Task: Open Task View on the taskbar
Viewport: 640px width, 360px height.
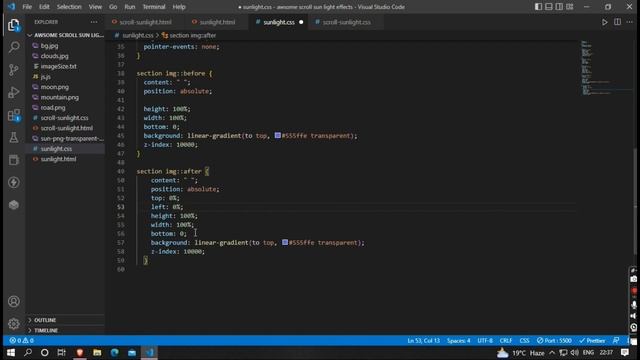Action: [x=62, y=353]
